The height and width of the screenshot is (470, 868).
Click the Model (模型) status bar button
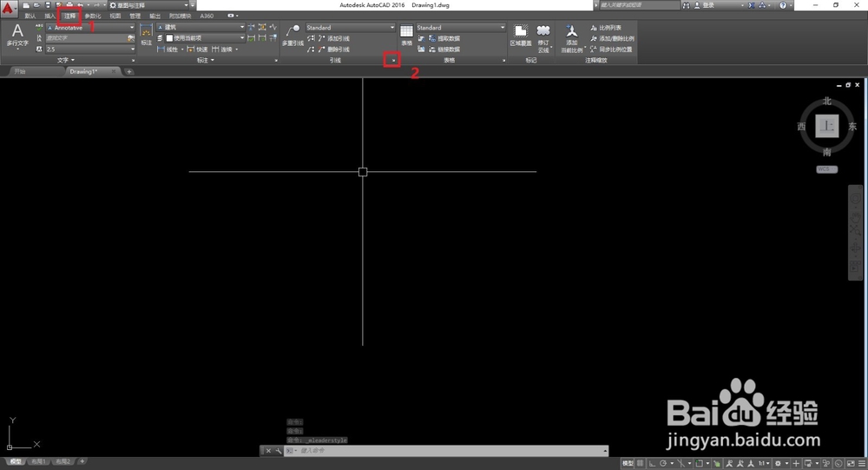click(x=628, y=463)
